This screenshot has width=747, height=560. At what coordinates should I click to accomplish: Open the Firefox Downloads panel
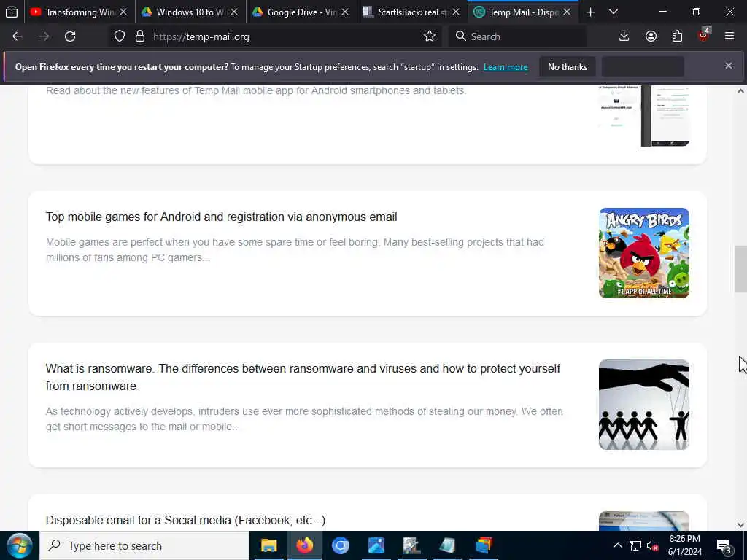point(624,36)
